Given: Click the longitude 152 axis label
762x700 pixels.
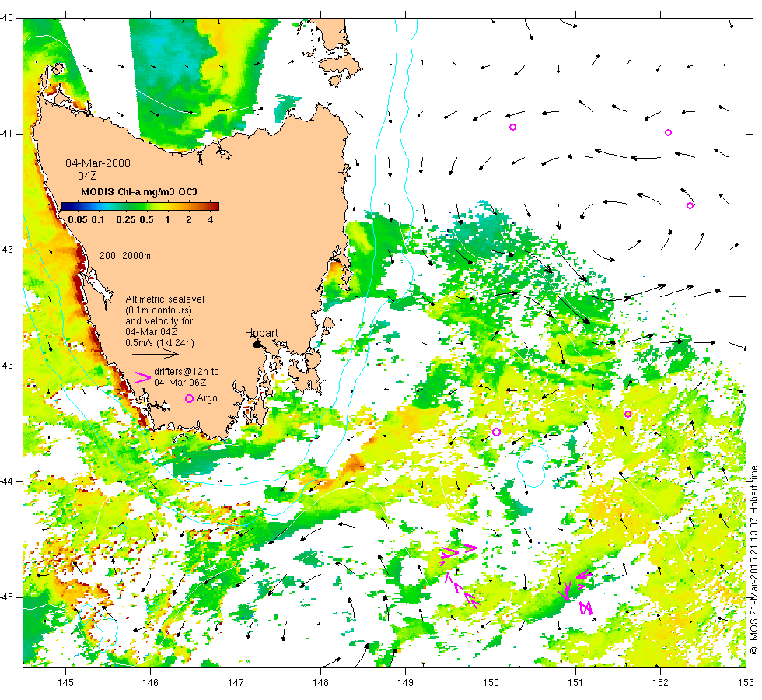Looking at the screenshot, I should coord(660,683).
